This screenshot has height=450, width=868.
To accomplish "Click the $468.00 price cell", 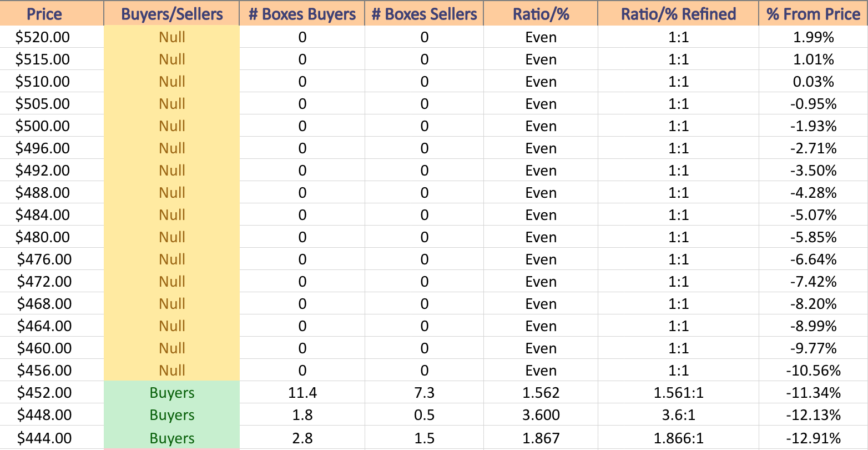I will [52, 304].
